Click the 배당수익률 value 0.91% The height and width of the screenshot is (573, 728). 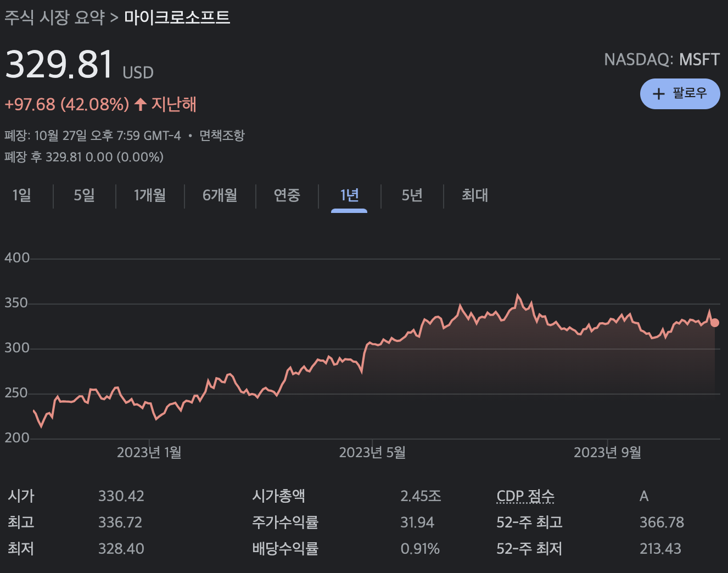pos(420,549)
